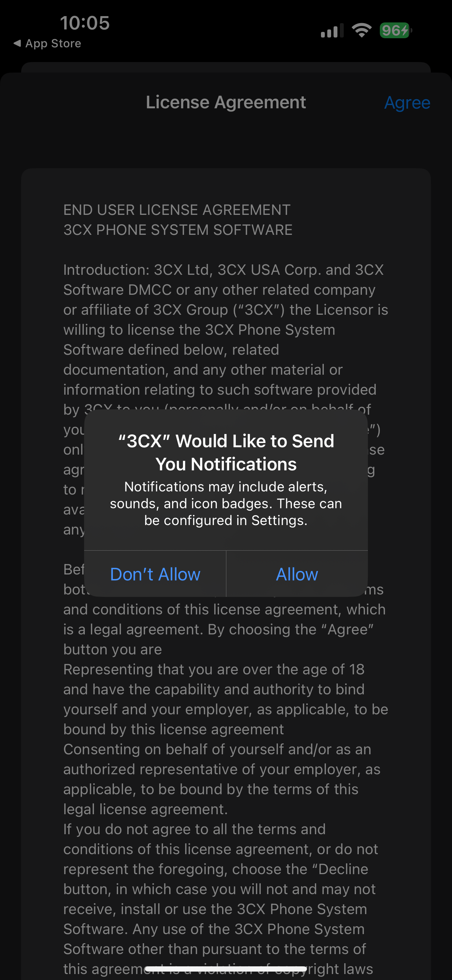
Task: Tap the END USER LICENSE AGREEMENT heading
Action: pos(177,210)
